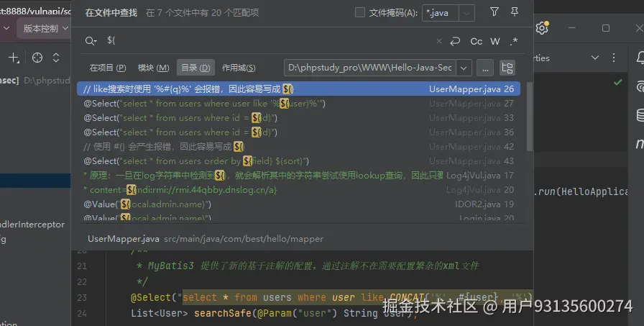Select UserMapper.java line 42 result
Viewport: 644px width, 326px height.
(x=298, y=146)
